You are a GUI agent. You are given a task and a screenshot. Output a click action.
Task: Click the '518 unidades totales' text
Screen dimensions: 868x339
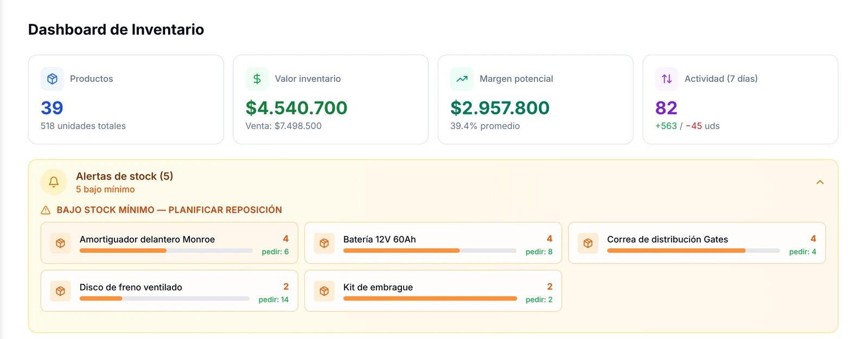83,126
